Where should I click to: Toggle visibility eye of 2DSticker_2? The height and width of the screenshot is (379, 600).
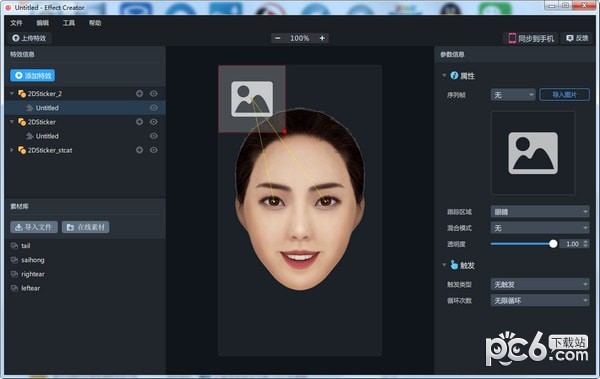153,93
